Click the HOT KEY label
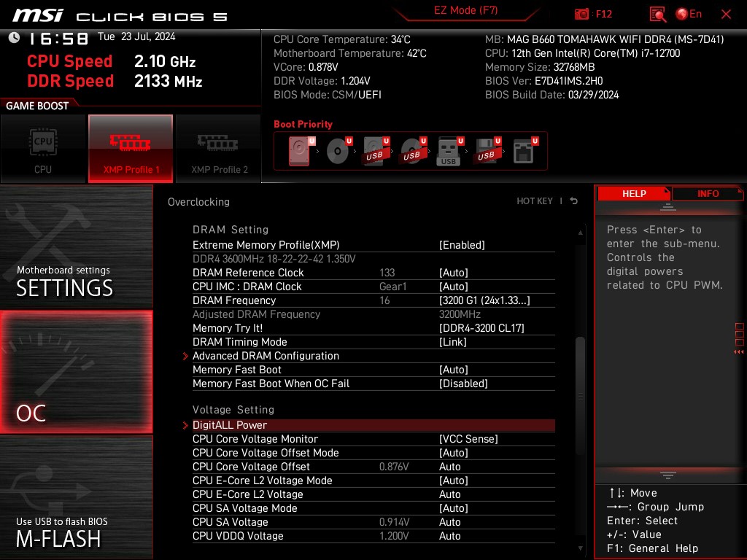The width and height of the screenshot is (747, 560). pos(535,201)
